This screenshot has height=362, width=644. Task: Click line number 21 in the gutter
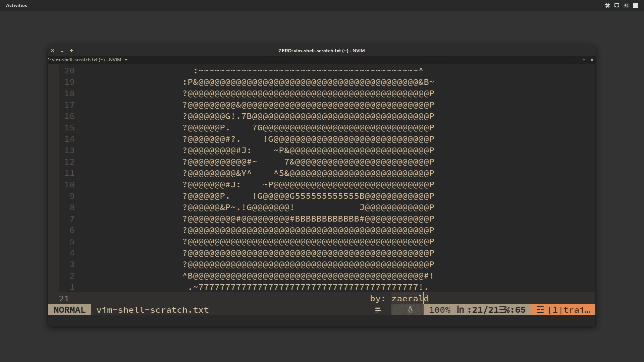pos(64,298)
